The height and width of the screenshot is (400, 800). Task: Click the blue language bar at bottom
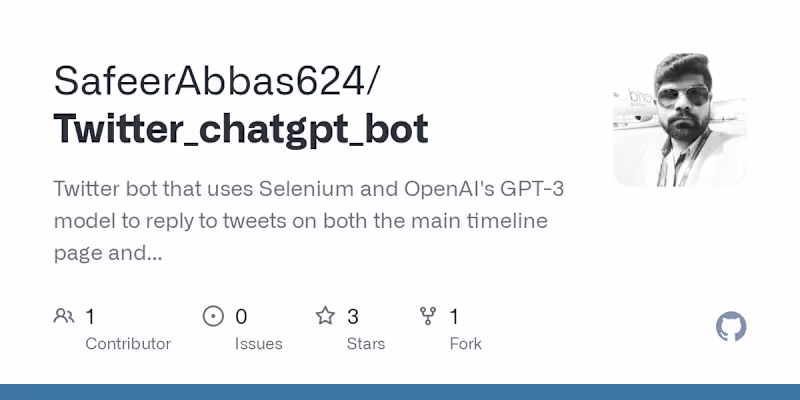400,391
